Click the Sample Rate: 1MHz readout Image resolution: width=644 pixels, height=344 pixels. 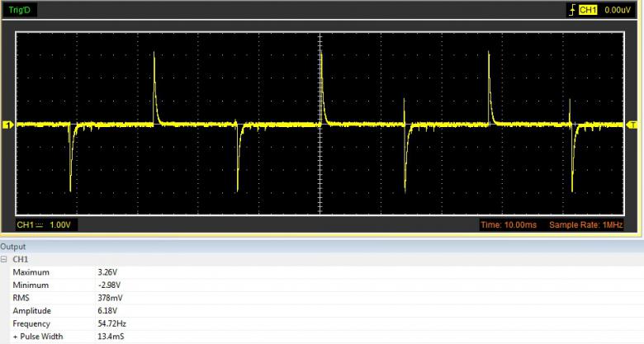[586, 225]
